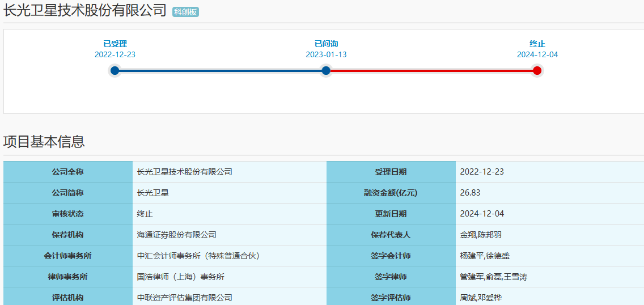Click the 项目基本信息 section heading
This screenshot has width=644, height=305.
tap(44, 142)
